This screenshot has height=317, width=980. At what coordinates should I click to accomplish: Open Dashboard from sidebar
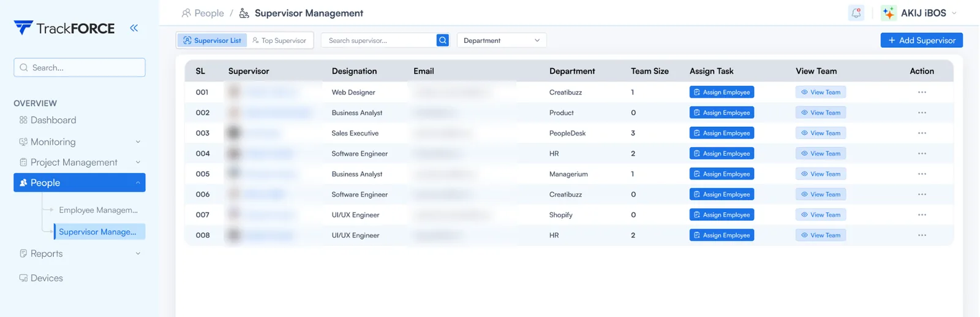click(x=53, y=120)
